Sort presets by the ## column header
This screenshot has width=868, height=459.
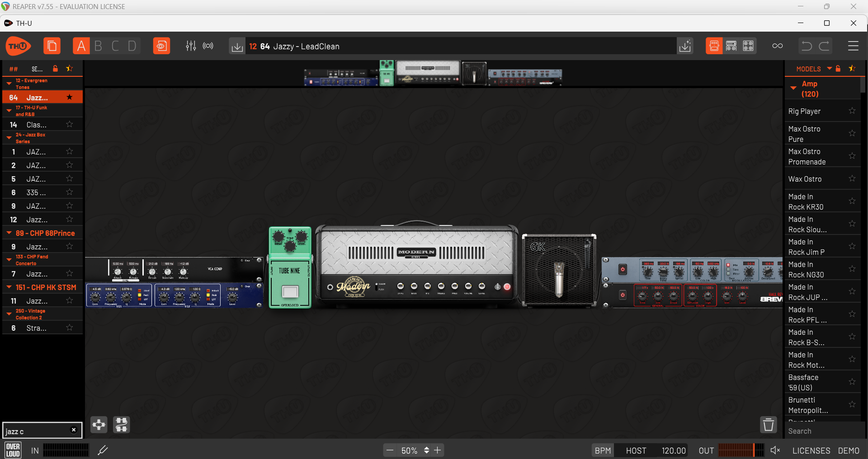pos(14,69)
